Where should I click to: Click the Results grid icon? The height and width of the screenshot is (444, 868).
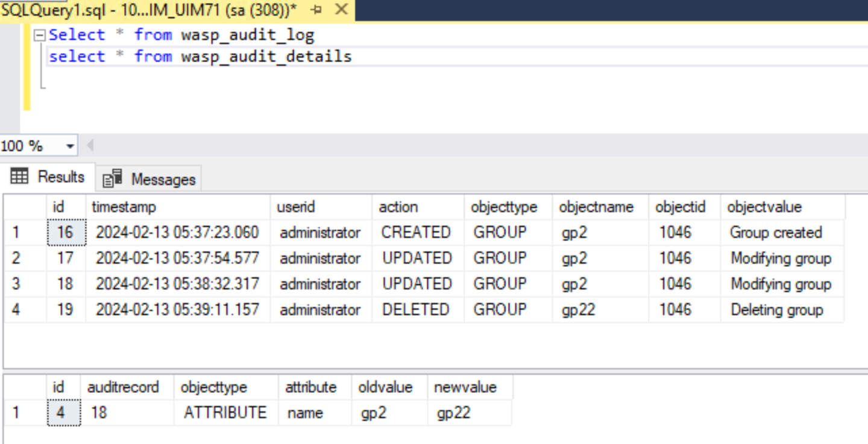coord(19,177)
